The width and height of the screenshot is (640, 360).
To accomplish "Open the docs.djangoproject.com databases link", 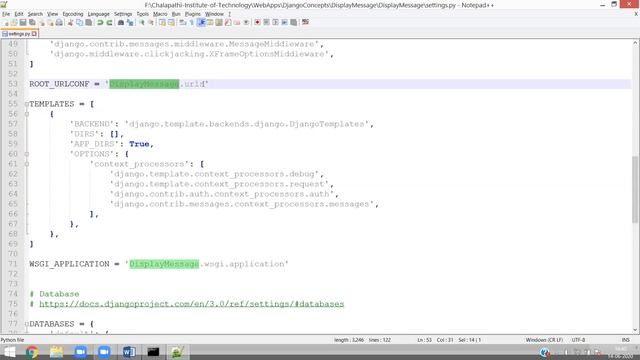I will coord(191,304).
